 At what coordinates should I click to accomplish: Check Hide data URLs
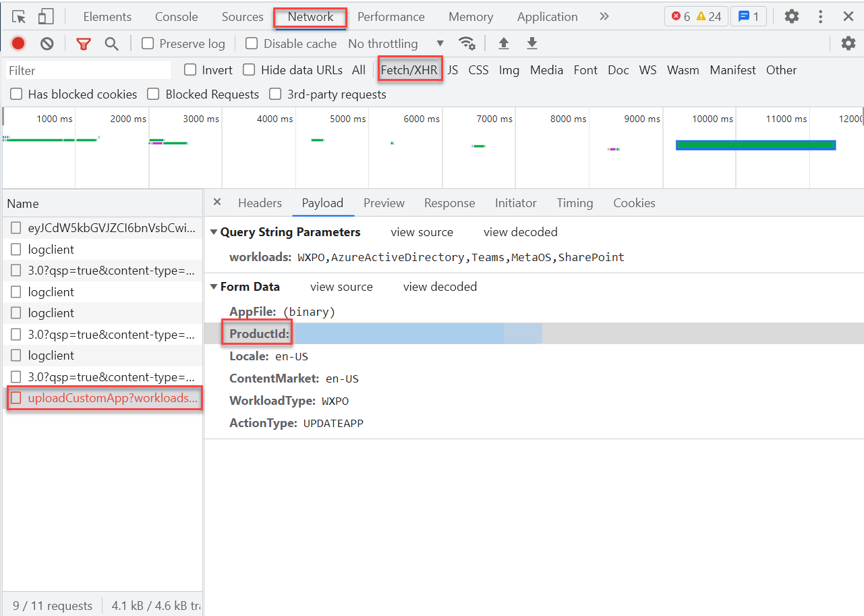point(249,70)
